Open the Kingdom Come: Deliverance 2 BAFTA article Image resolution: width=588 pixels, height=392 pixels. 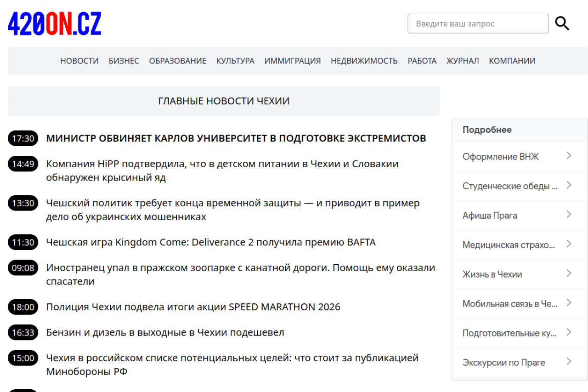(x=211, y=242)
